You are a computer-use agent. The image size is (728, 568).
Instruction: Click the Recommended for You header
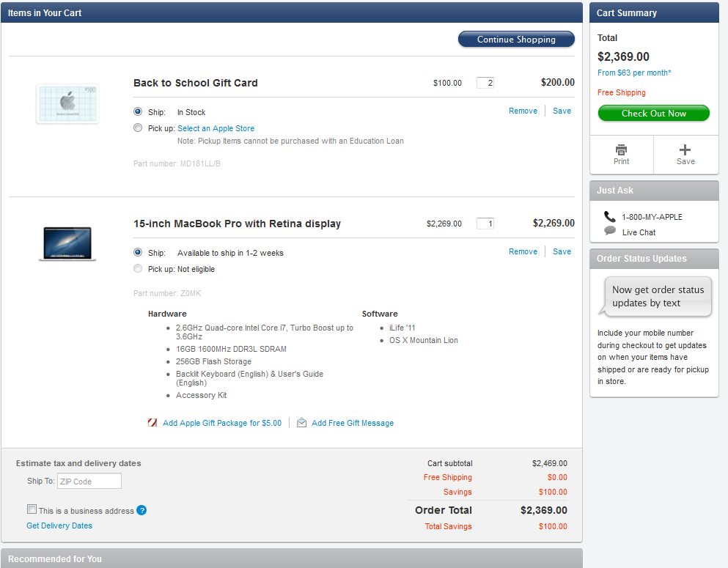click(x=292, y=558)
